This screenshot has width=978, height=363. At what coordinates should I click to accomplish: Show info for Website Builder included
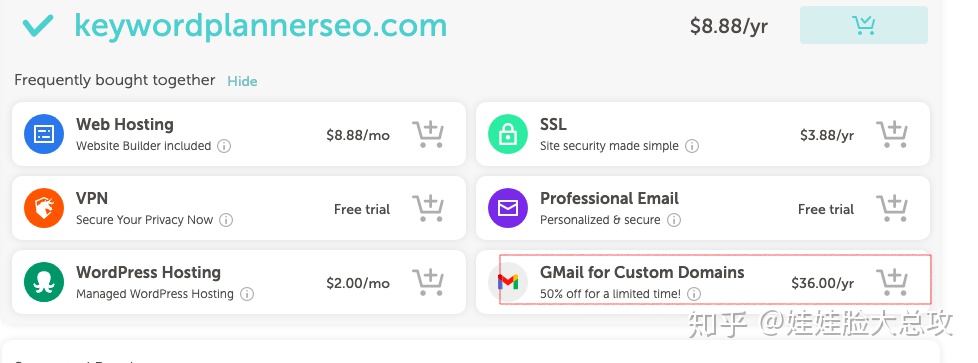(x=224, y=146)
